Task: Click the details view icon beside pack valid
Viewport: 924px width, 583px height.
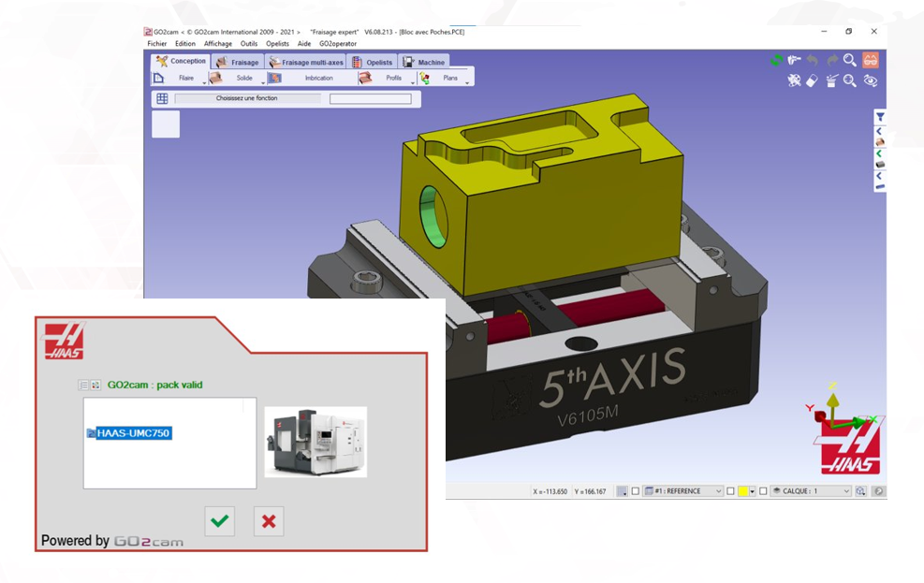Action: click(95, 386)
